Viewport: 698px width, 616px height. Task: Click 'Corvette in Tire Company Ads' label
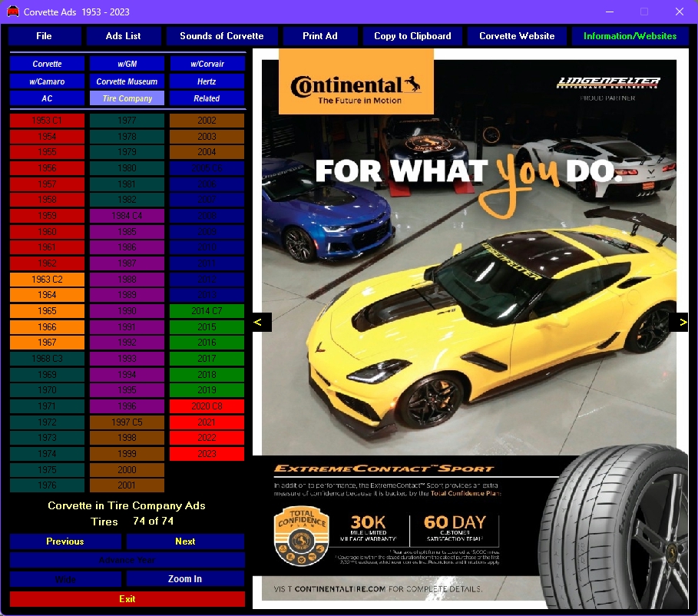127,505
